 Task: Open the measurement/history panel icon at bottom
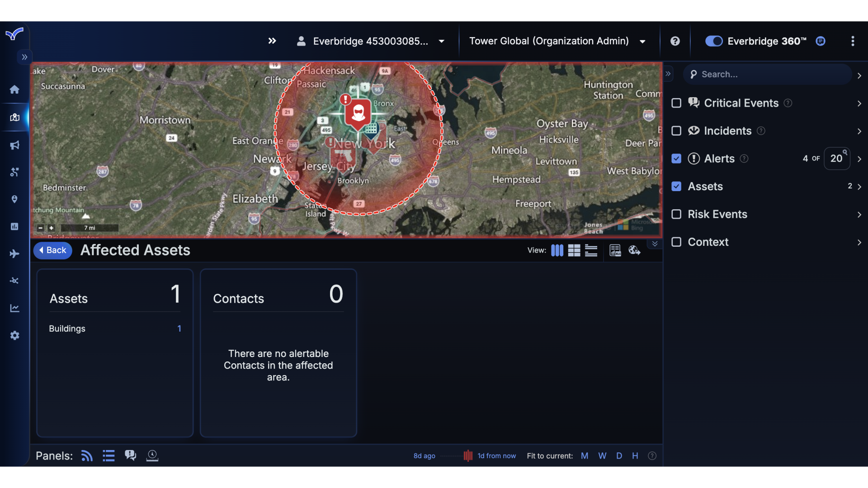point(152,455)
